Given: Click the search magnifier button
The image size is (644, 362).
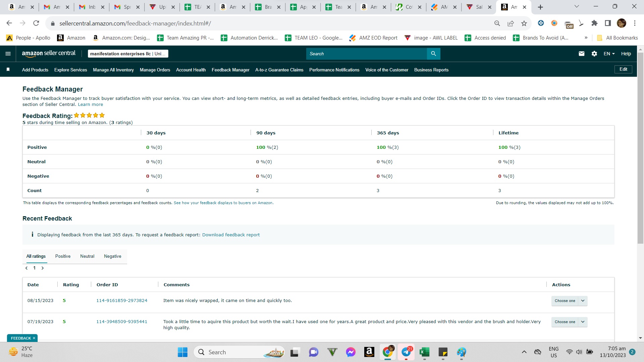Looking at the screenshot, I should (x=433, y=54).
